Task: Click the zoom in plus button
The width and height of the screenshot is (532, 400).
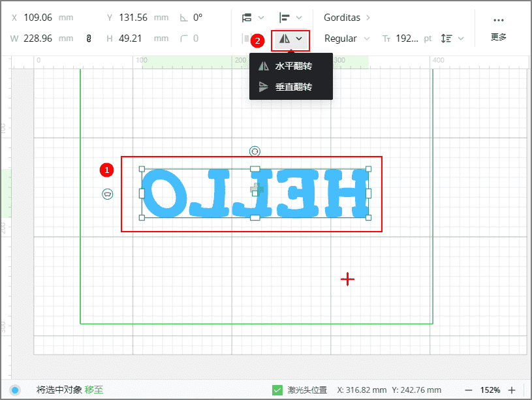Action: pyautogui.click(x=512, y=390)
